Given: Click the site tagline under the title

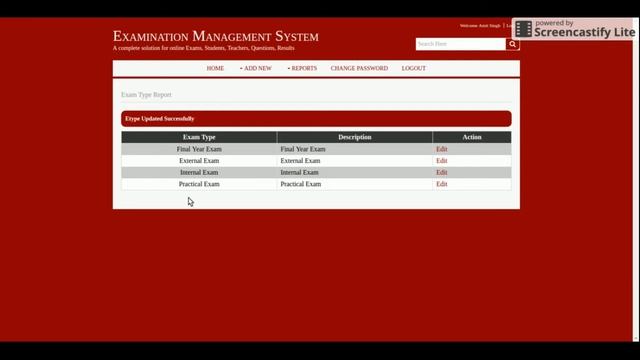Looking at the screenshot, I should (x=204, y=48).
